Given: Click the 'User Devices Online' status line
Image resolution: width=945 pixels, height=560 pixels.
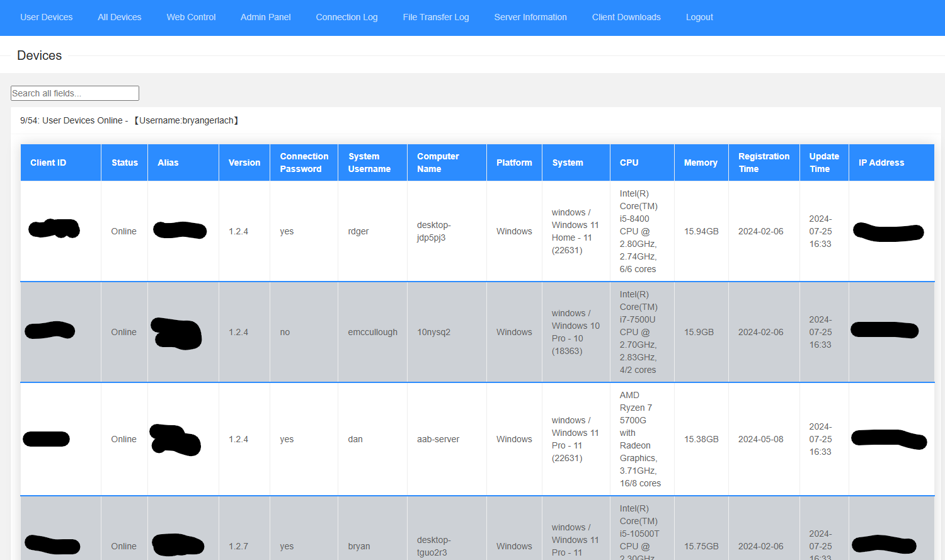Looking at the screenshot, I should (129, 120).
